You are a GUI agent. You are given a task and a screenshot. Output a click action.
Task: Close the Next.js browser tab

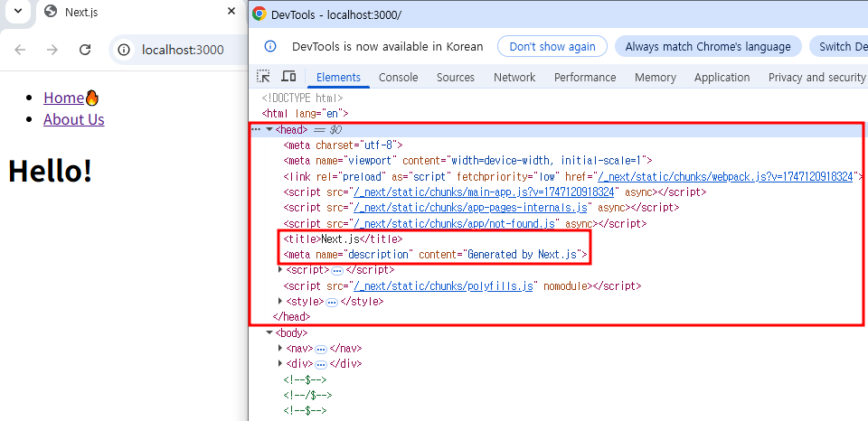pyautogui.click(x=231, y=11)
